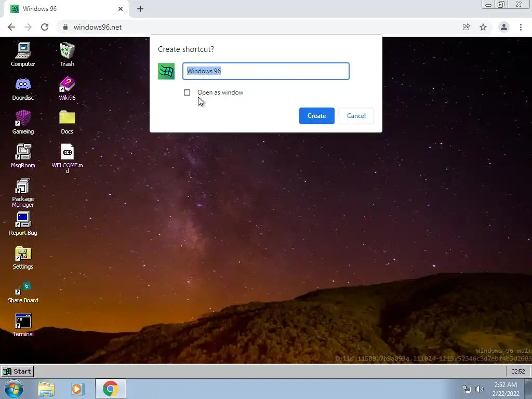Click the Chrome taskbar icon

coord(111,389)
